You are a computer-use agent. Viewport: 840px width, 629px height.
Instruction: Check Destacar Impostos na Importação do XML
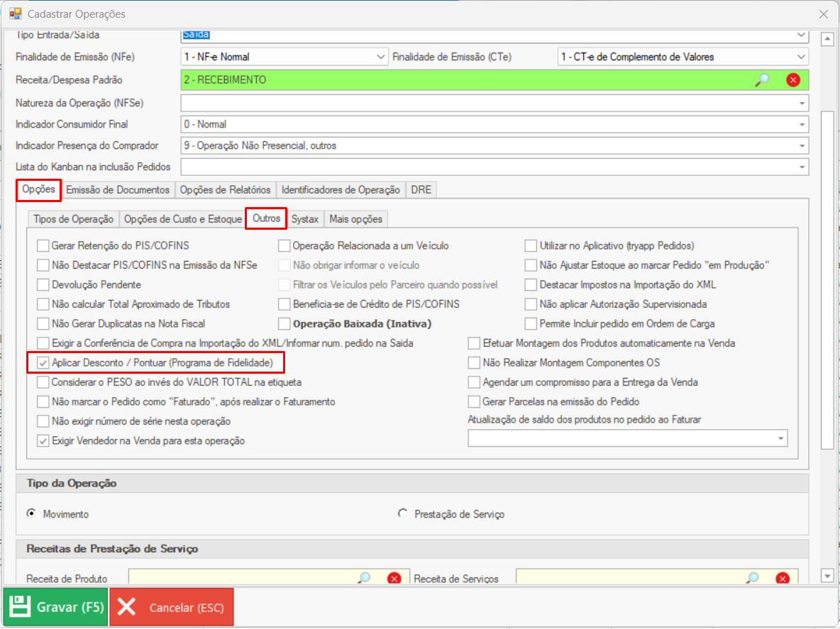pos(531,285)
